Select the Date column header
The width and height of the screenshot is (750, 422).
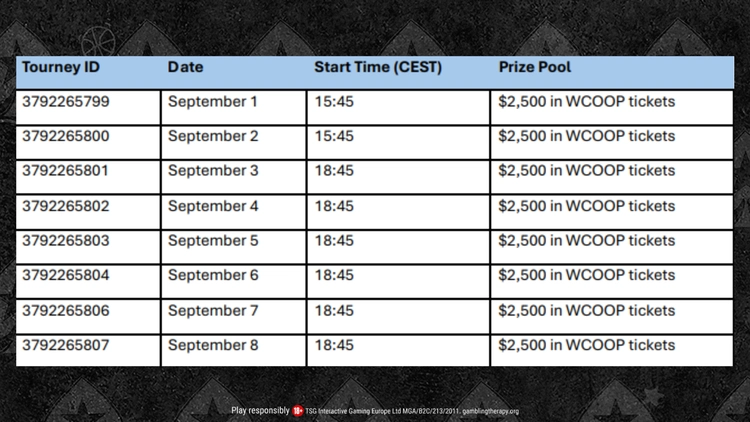186,67
